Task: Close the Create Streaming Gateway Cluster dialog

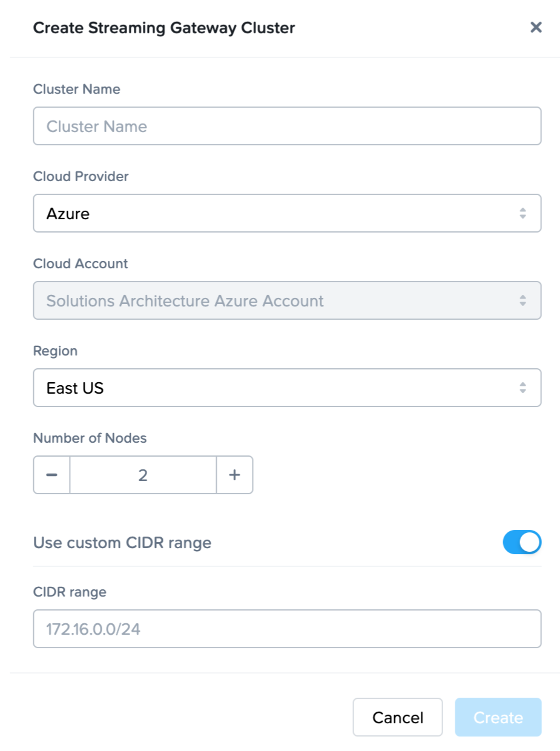Action: (x=536, y=27)
